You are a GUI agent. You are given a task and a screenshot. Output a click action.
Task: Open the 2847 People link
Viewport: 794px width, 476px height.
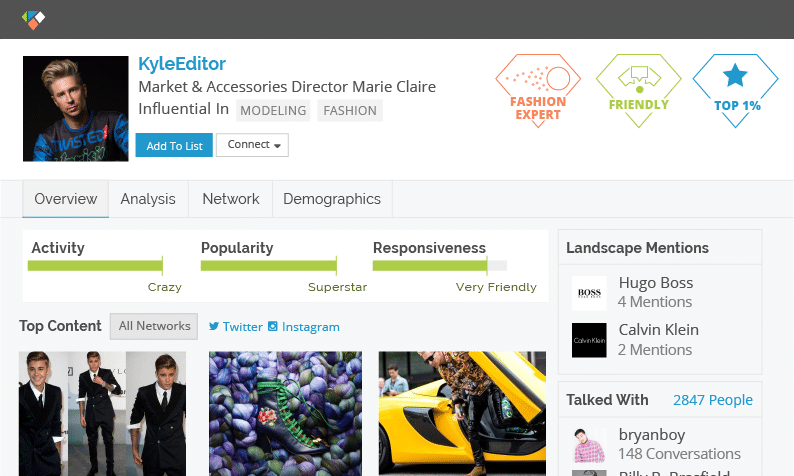712,400
